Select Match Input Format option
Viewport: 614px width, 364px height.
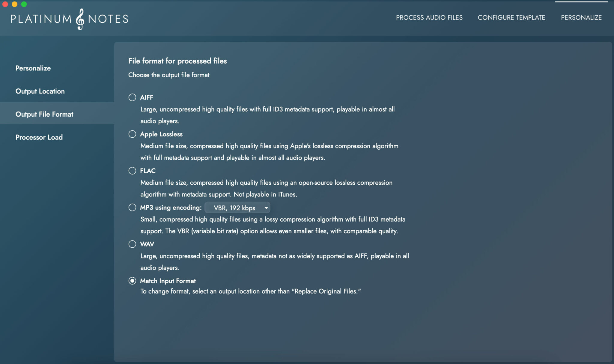pyautogui.click(x=132, y=281)
